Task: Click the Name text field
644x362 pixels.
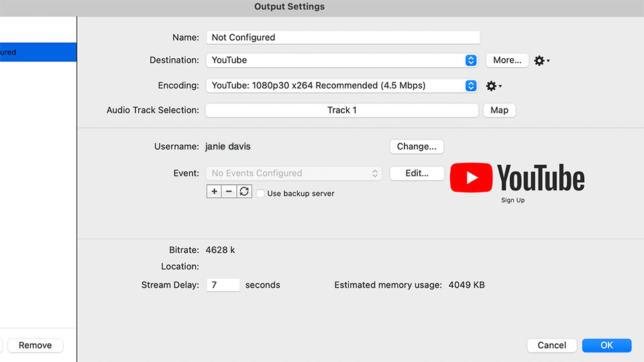Action: tap(343, 38)
